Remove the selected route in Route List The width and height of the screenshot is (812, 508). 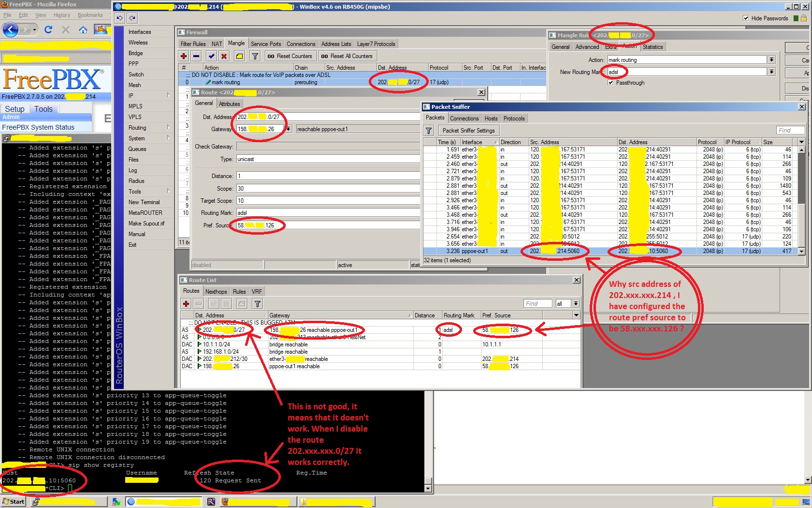(x=199, y=304)
